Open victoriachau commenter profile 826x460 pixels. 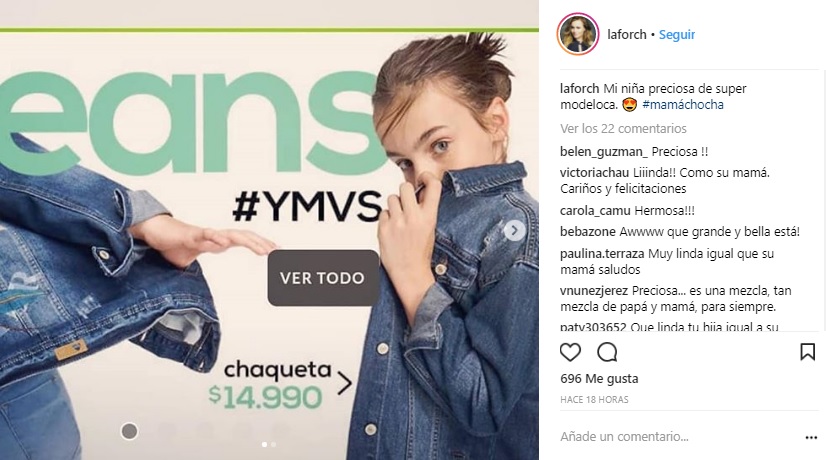pyautogui.click(x=594, y=173)
